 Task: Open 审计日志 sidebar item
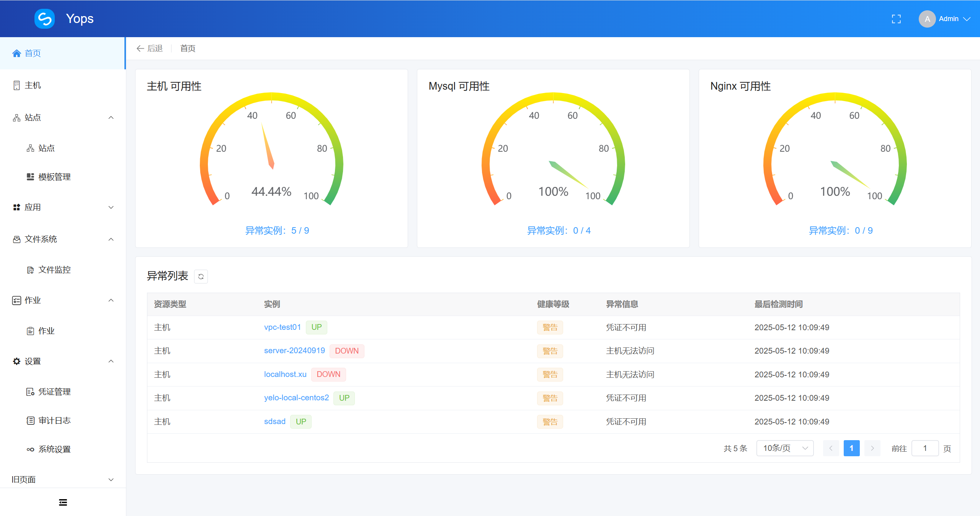tap(54, 421)
